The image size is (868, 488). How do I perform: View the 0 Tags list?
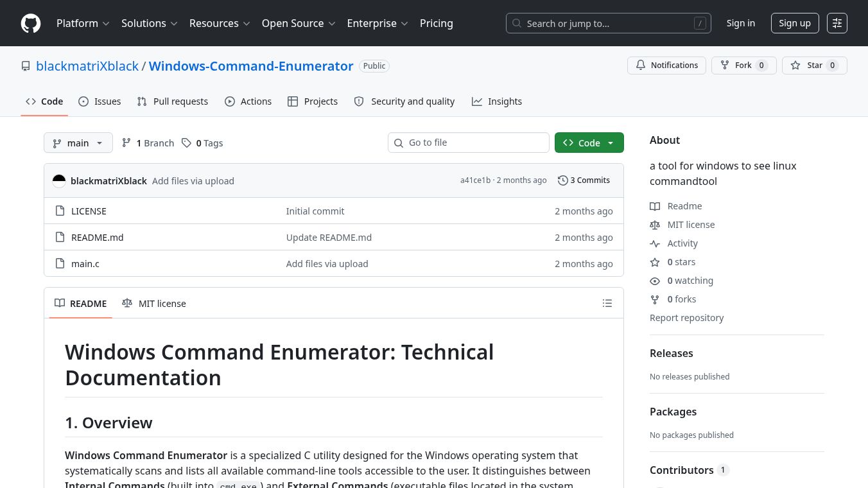202,143
